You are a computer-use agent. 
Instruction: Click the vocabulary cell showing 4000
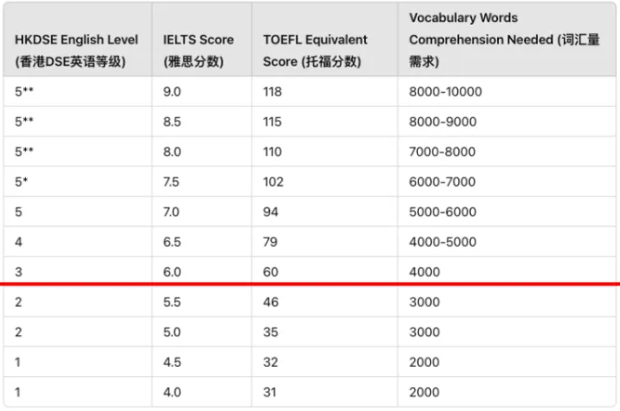424,271
